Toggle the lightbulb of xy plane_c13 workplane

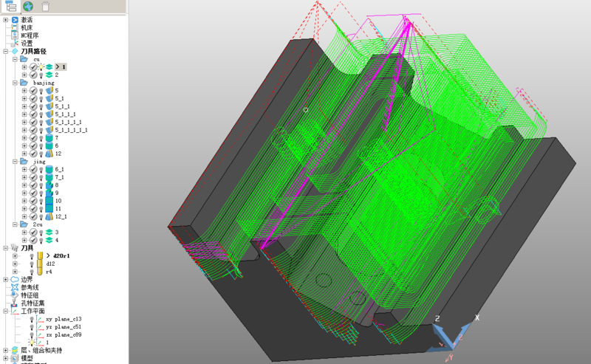pyautogui.click(x=32, y=319)
